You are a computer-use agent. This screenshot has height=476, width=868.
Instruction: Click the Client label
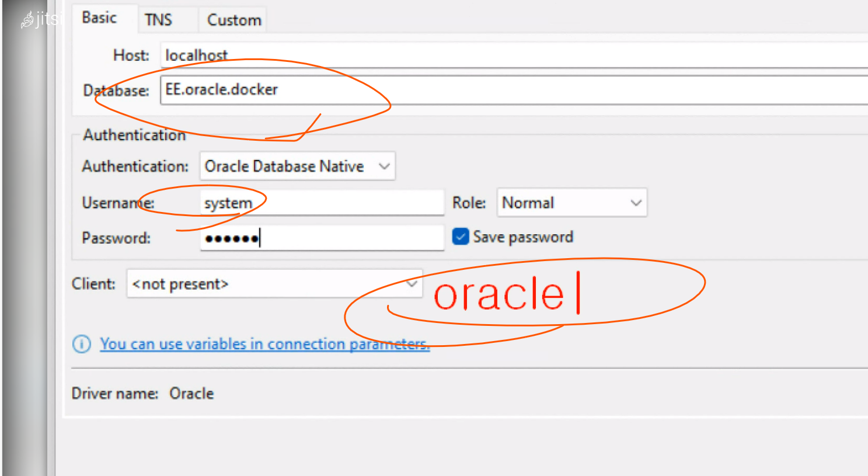93,284
